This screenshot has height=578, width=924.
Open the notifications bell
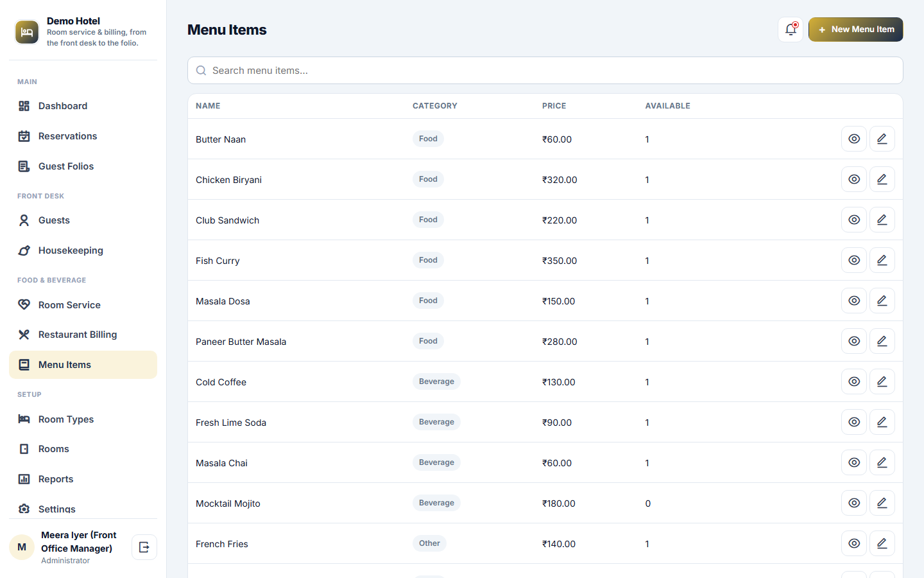coord(791,30)
